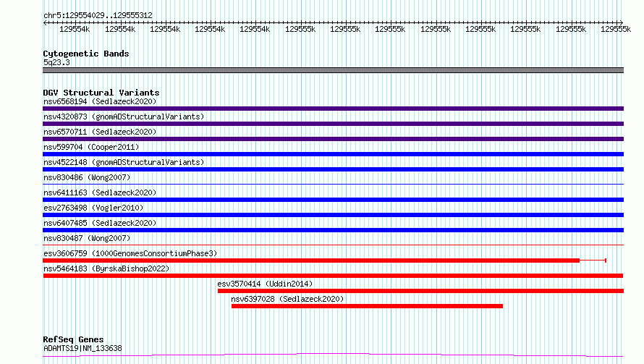Open variant nsv4320873 (gnomADStructuralVariants)
This screenshot has height=364, width=644.
[x=333, y=124]
